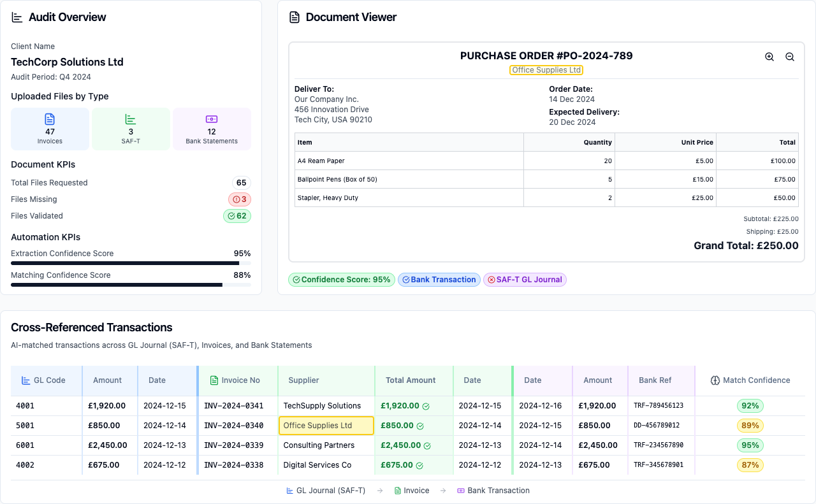Select the GL Journal (SAF-T) breadcrumb item
This screenshot has width=816, height=504.
[x=326, y=491]
